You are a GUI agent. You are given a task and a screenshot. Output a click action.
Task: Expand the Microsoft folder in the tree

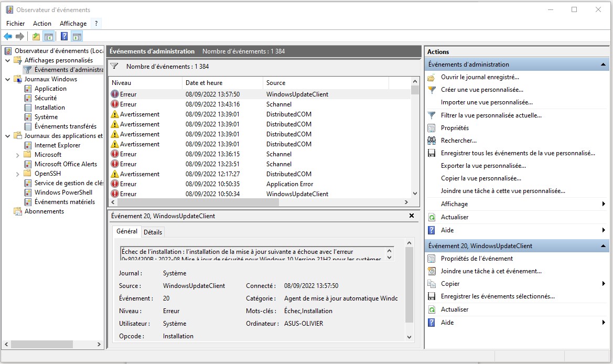[x=17, y=155]
